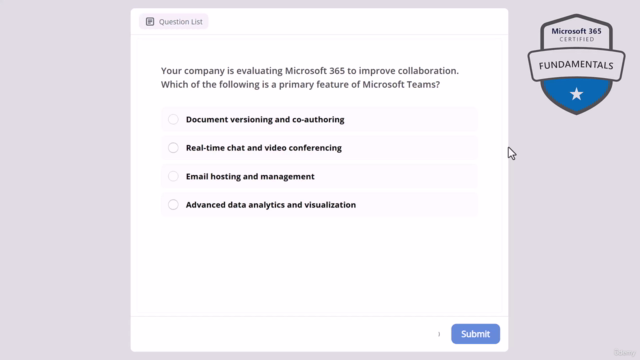Viewport: 640px width, 360px height.
Task: Open the Question List button
Action: (173, 22)
